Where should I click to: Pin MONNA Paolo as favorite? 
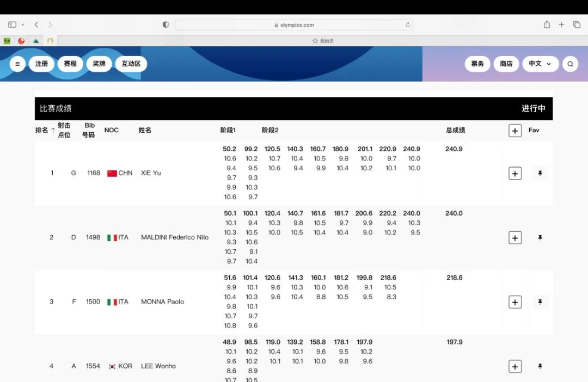tap(540, 302)
